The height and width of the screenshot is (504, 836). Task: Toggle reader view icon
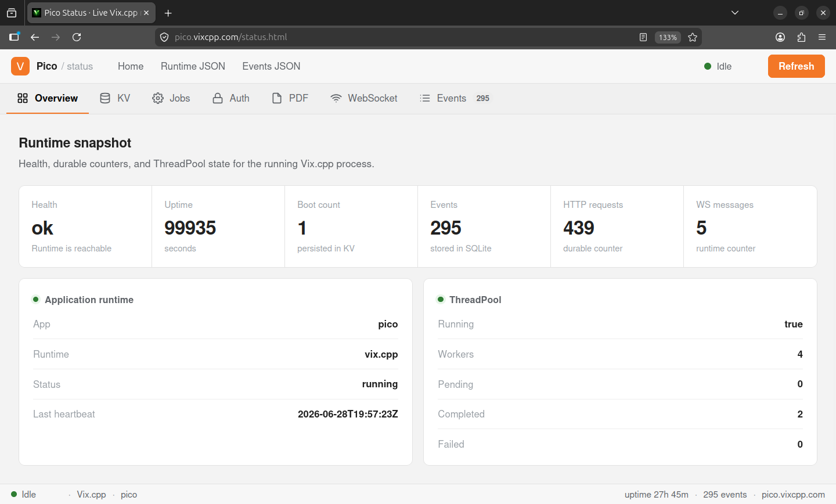[x=643, y=37]
